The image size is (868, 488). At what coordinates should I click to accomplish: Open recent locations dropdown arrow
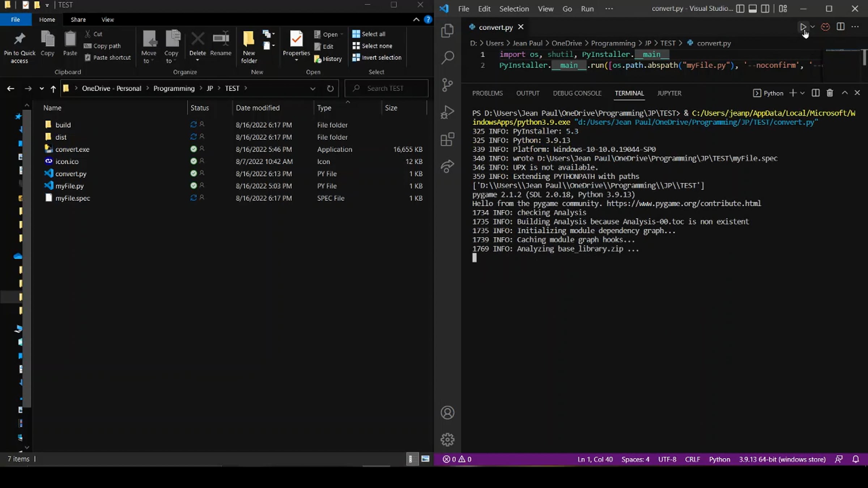(x=42, y=89)
